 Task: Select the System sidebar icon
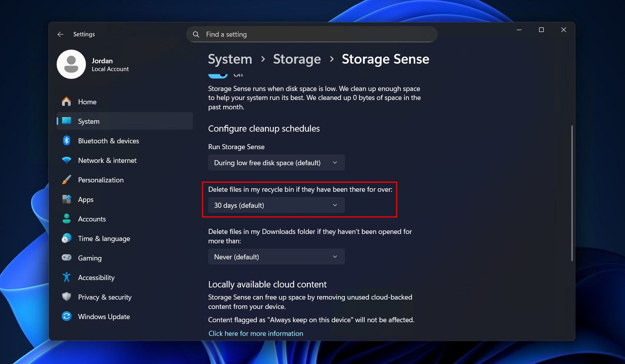coord(66,121)
